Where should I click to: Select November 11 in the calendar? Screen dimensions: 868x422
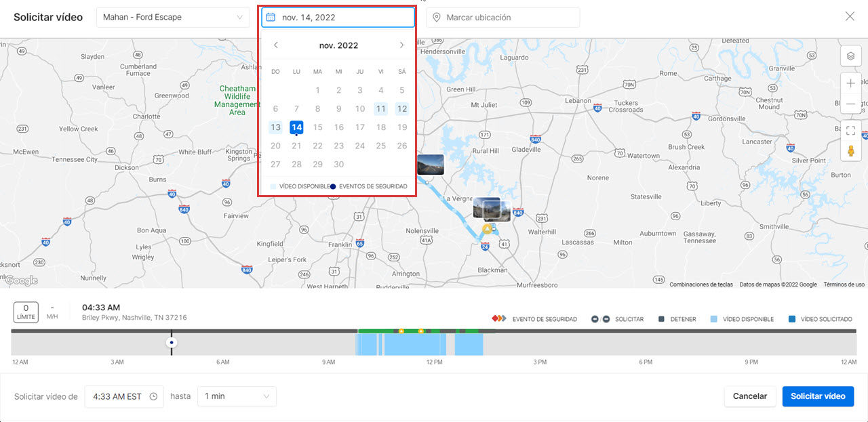click(380, 109)
